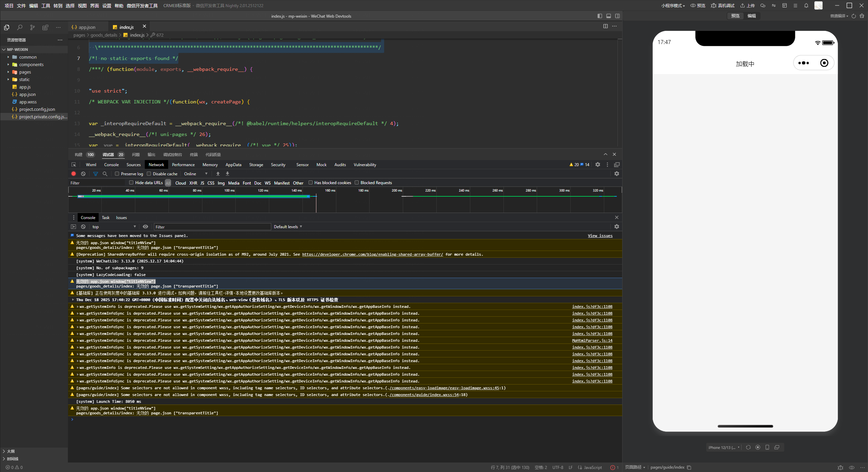Open the enabling-shared-array-buffer link
The width and height of the screenshot is (868, 472).
pyautogui.click(x=372, y=254)
